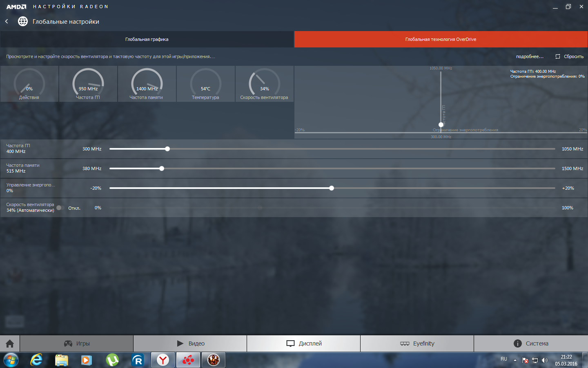Open the Home screen via house icon
The height and width of the screenshot is (368, 588).
pos(10,343)
